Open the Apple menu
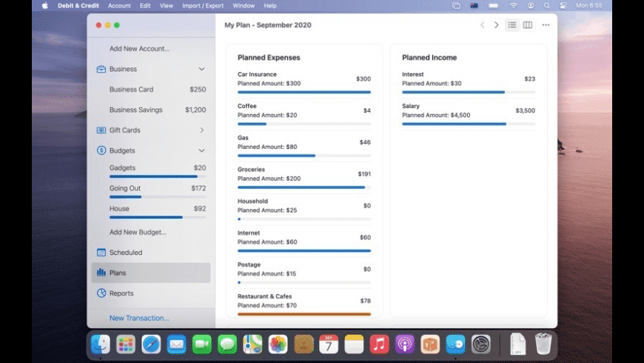 44,6
